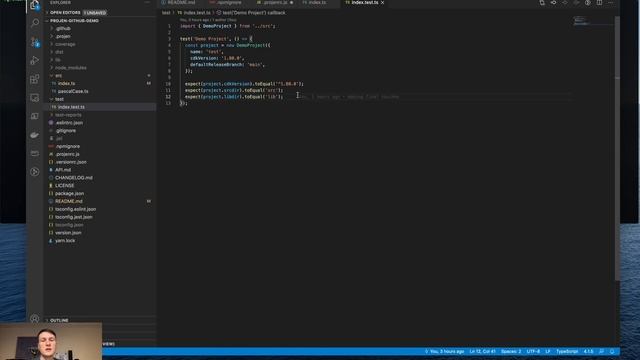The width and height of the screenshot is (640, 360).
Task: Open the editor More Actions ellipsis
Action: tap(611, 3)
